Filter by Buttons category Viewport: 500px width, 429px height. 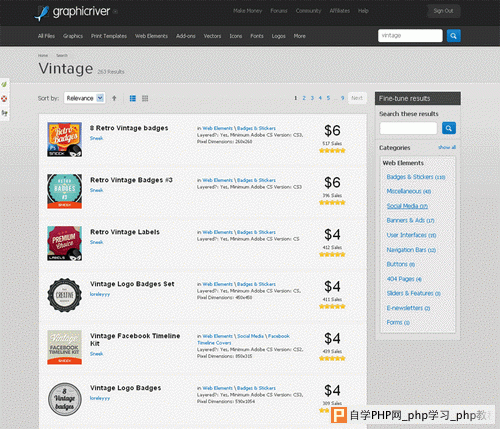tap(400, 264)
